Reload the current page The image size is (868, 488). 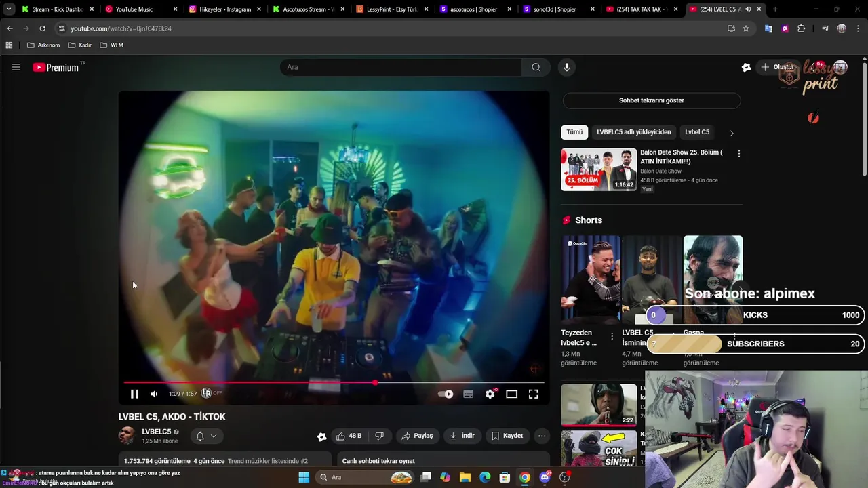42,28
